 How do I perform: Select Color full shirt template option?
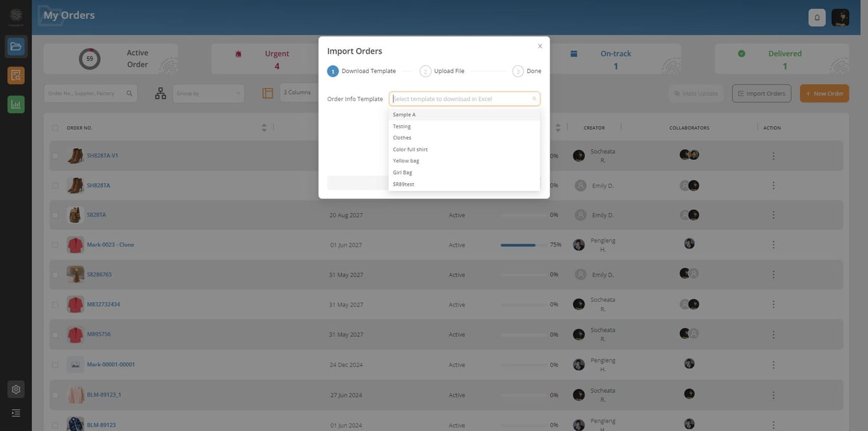pos(465,149)
